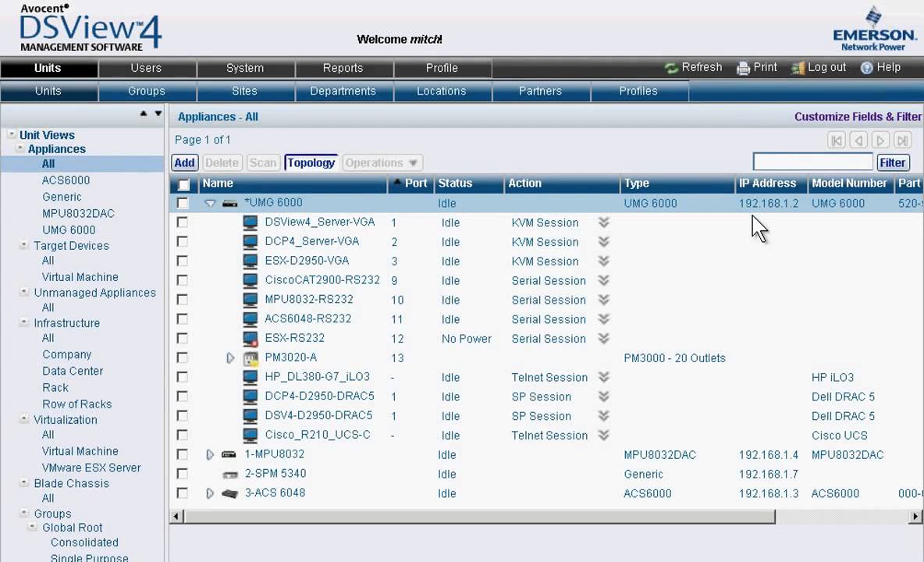This screenshot has height=562, width=924.
Task: Go to last page navigation icon
Action: [x=903, y=140]
